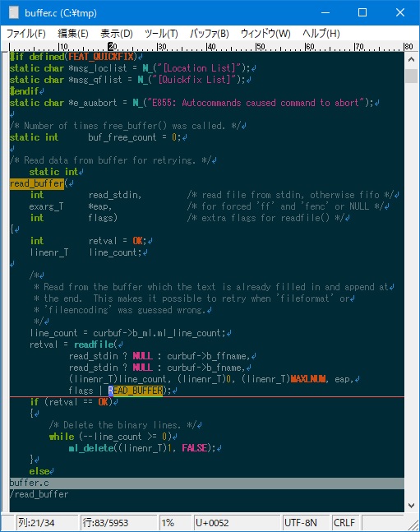Click the buffer.c document icon in title bar
Image resolution: width=420 pixels, height=532 pixels.
(14, 13)
